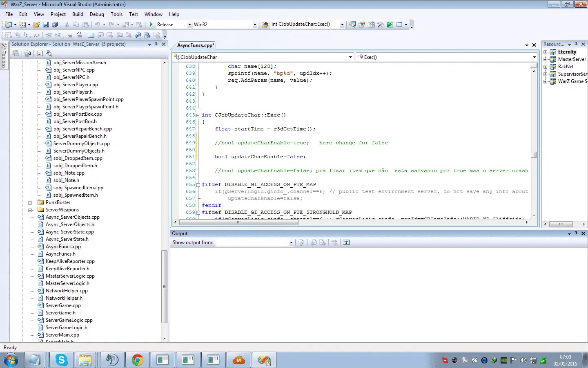
Task: Select ServerGameLogic.cpp in Solution Explorer
Action: [x=69, y=320]
